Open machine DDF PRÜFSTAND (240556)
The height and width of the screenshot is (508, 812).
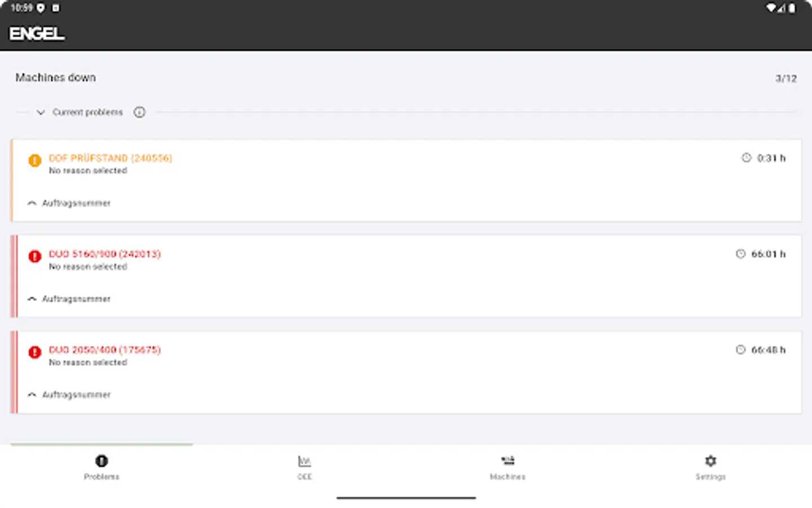click(111, 158)
